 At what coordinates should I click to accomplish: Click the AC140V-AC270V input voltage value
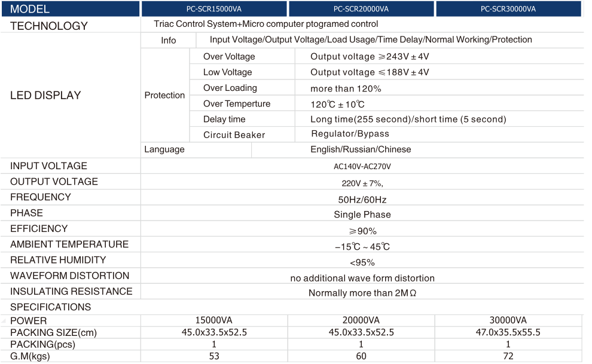362,167
